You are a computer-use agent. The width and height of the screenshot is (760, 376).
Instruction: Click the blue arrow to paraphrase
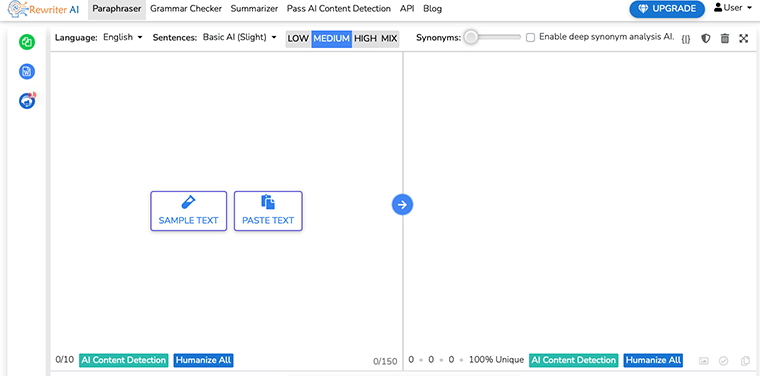click(x=402, y=204)
